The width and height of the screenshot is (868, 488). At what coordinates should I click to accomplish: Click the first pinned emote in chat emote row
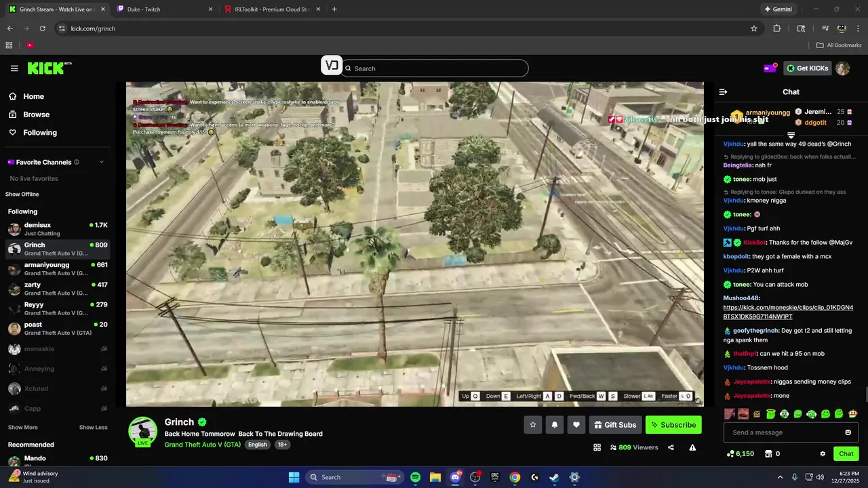tap(730, 413)
